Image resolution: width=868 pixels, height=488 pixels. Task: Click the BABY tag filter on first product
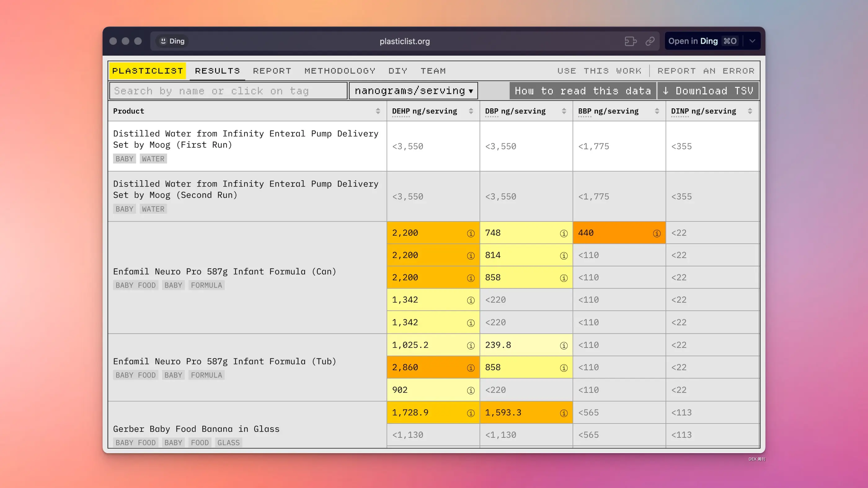click(x=125, y=159)
